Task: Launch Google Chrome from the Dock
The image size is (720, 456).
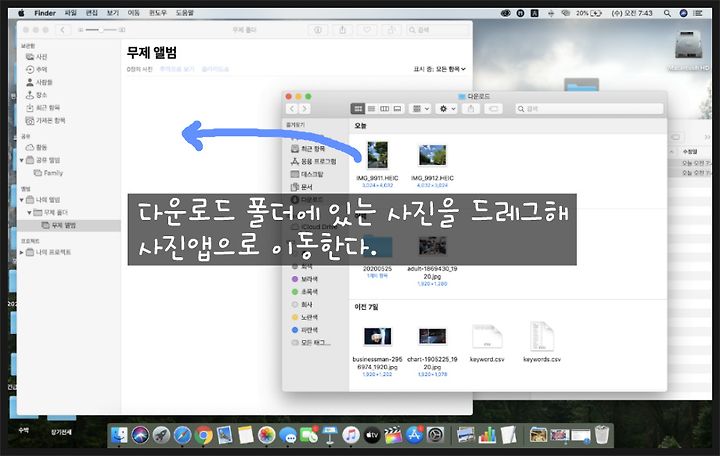Action: coord(203,434)
